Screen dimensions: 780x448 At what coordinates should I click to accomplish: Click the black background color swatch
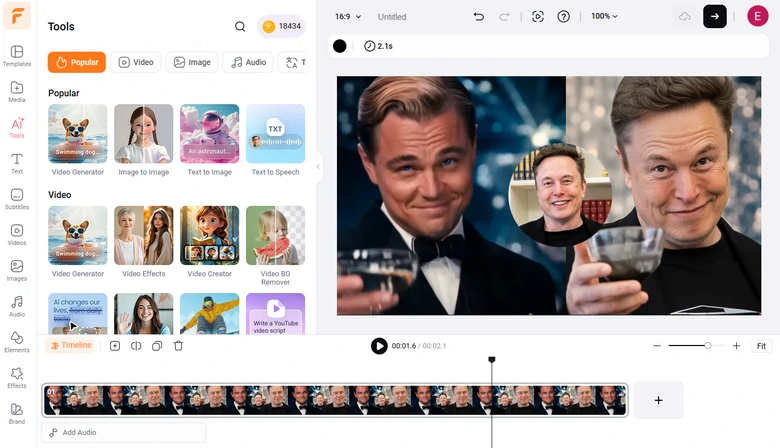340,46
